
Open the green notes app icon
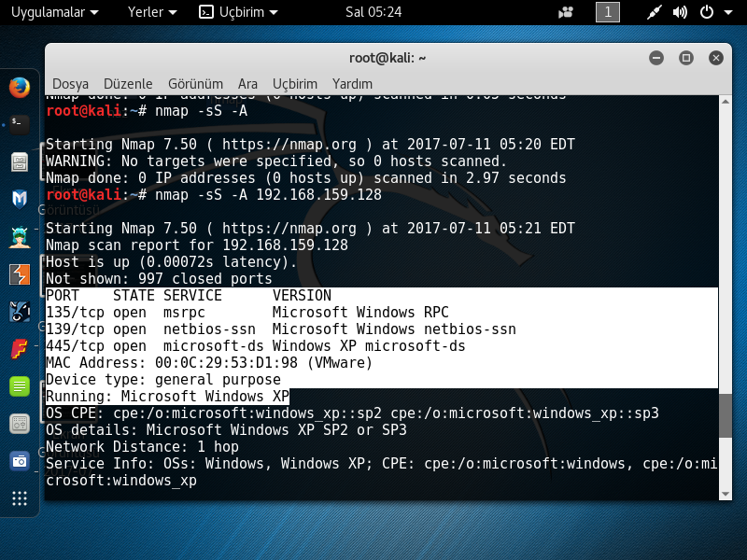[x=19, y=385]
